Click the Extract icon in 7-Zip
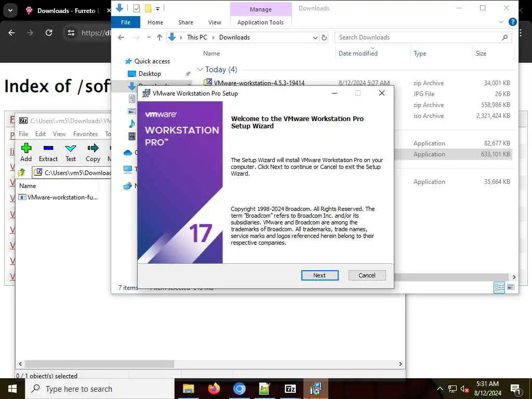 click(x=48, y=152)
